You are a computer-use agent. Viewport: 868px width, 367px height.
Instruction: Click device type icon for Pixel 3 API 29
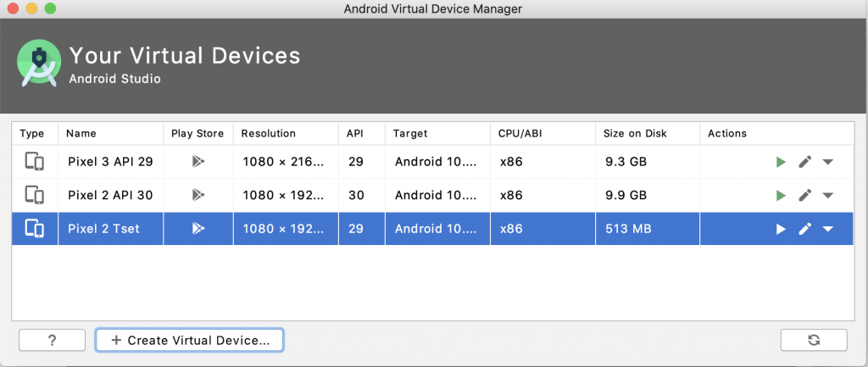tap(34, 162)
